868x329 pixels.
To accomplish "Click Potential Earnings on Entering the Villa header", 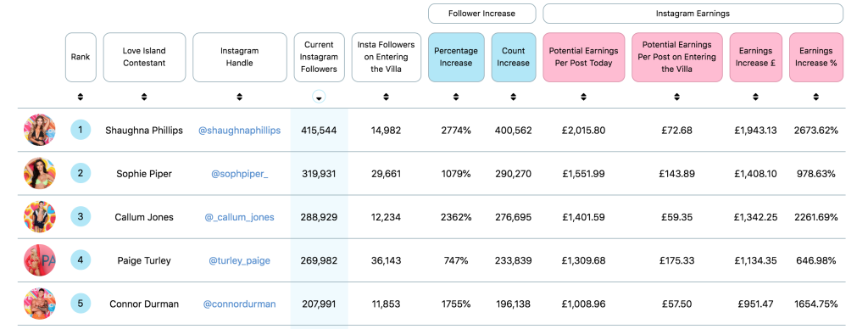I will click(676, 57).
